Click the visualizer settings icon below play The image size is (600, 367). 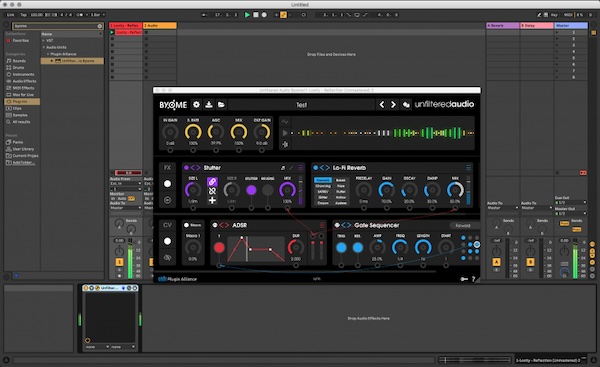(285, 144)
